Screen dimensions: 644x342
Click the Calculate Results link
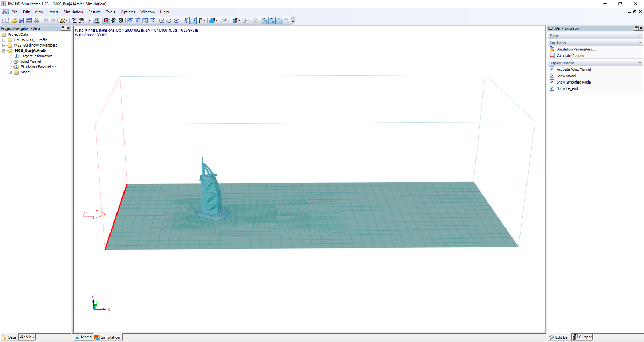point(570,55)
